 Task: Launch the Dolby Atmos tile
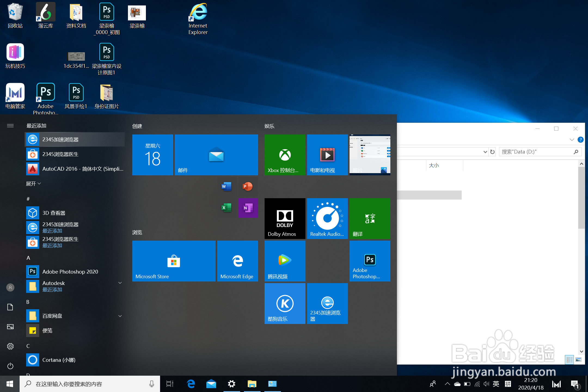coord(285,218)
